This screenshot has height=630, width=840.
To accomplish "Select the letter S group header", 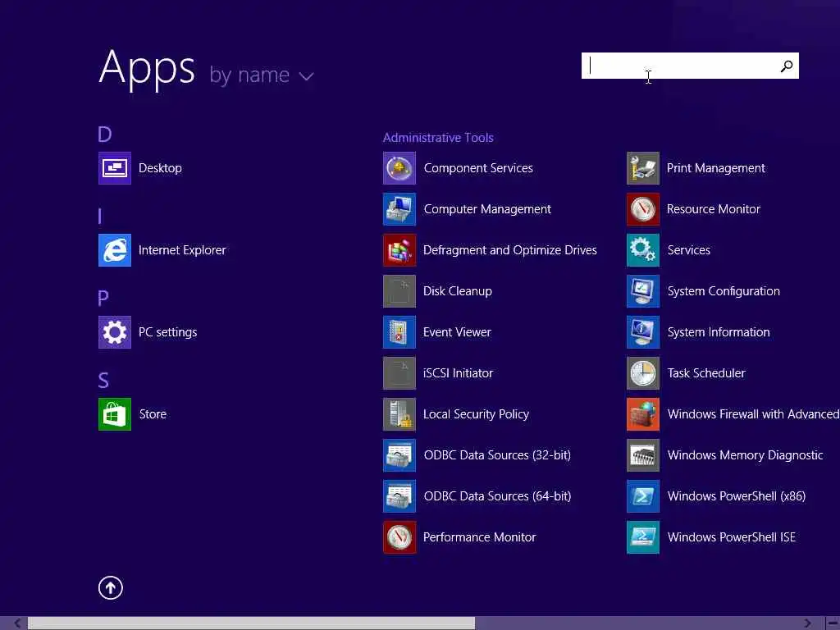I will [x=103, y=380].
